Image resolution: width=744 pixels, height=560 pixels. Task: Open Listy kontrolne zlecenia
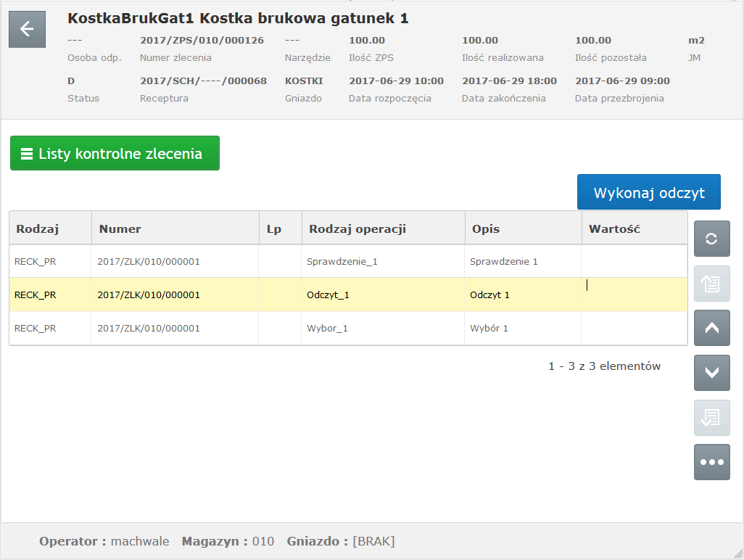(115, 153)
